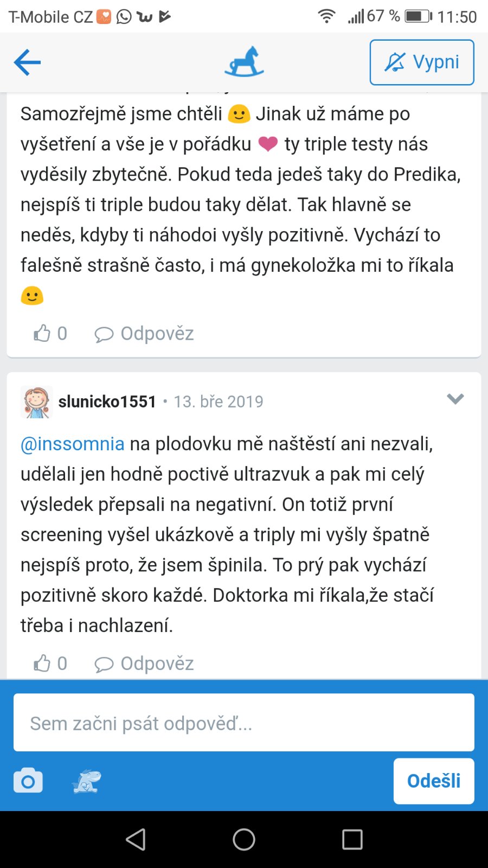Tap Odpověz under slunicko1551's comment
Image resolution: width=488 pixels, height=868 pixels.
144,663
